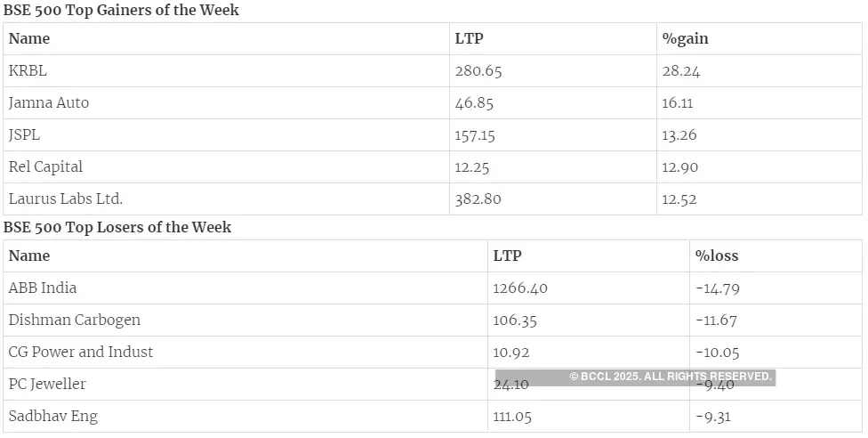
Task: Click the 1266.40 LTP value
Action: [521, 288]
